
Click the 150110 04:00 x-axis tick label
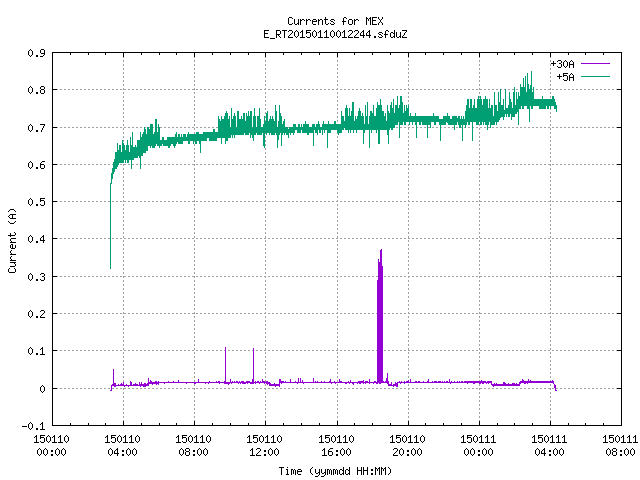click(x=122, y=446)
